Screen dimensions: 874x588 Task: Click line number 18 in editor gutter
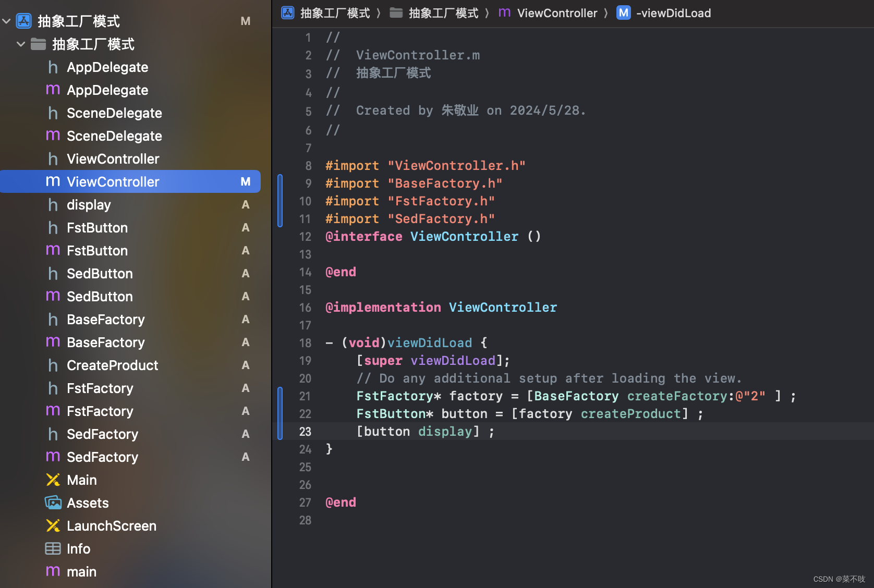click(305, 343)
